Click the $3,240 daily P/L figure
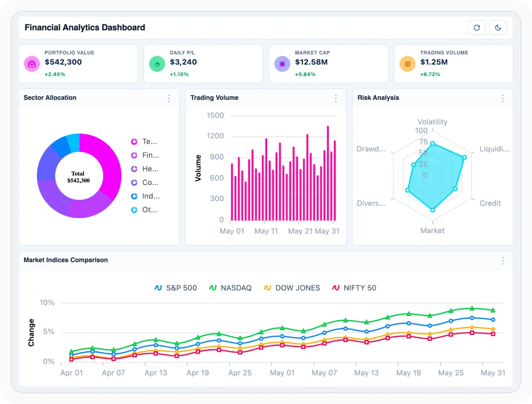This screenshot has width=532, height=404. (x=183, y=62)
